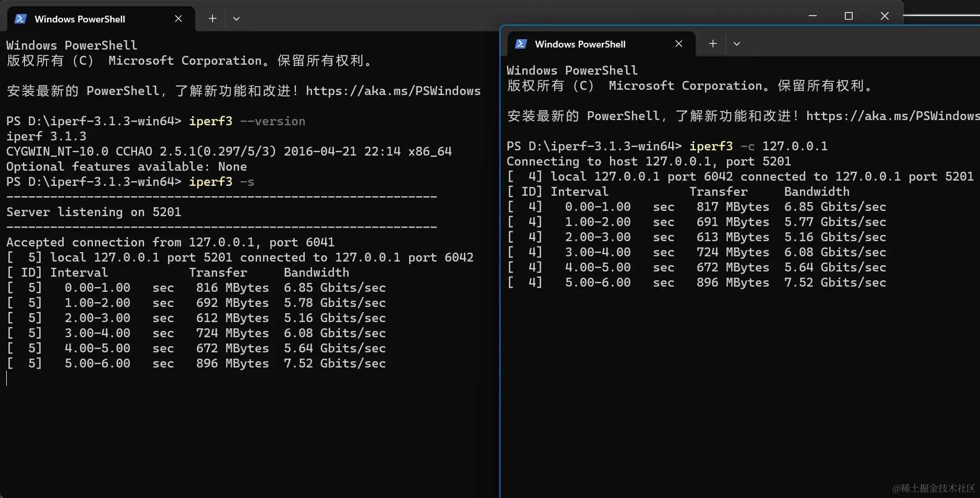Click the CYGWIN_NT-10.0 build info line
The width and height of the screenshot is (980, 498).
click(229, 151)
